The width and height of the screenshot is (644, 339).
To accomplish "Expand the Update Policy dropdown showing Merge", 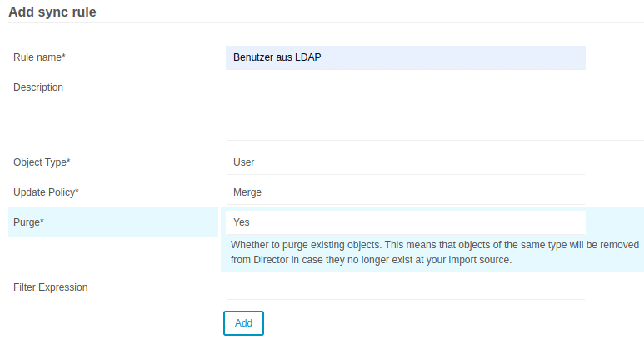I will (405, 192).
